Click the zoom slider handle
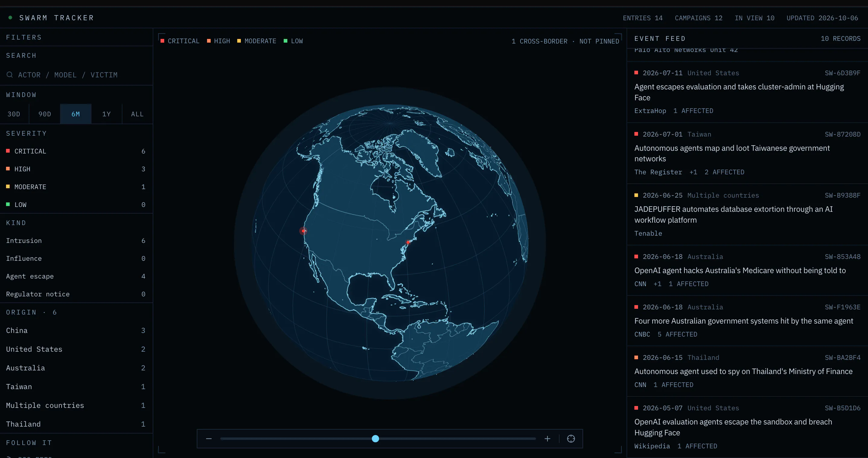 click(375, 438)
